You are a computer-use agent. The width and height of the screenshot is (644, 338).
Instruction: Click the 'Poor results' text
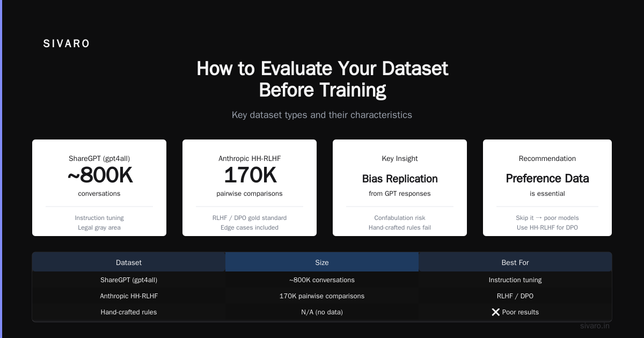click(x=521, y=312)
